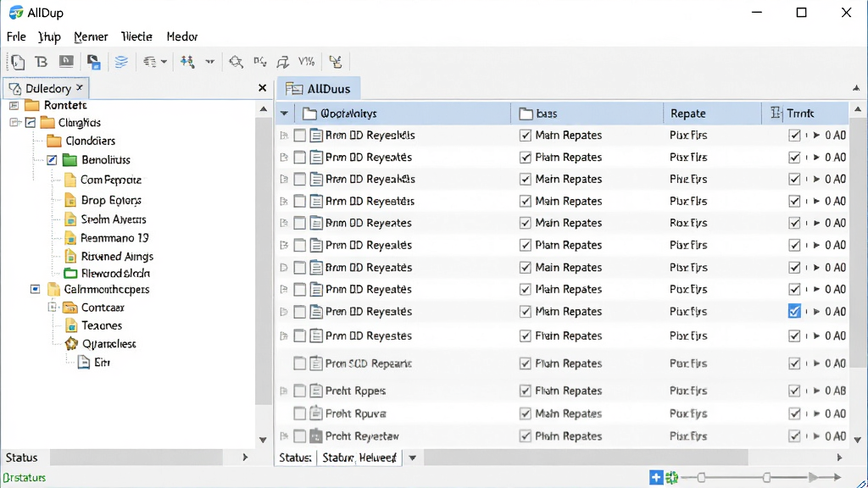Click the monitor screen toolbar icon

[x=66, y=61]
